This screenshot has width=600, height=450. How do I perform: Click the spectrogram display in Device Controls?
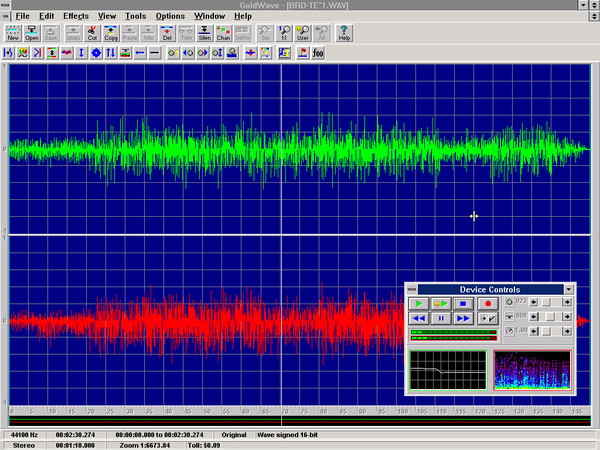[x=532, y=370]
